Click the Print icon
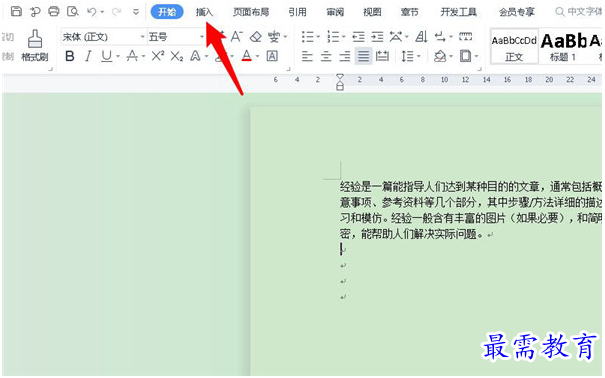The width and height of the screenshot is (605, 378). pos(54,11)
